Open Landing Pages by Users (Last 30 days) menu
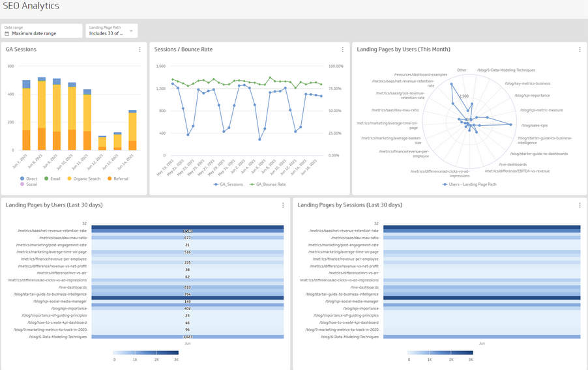 pyautogui.click(x=283, y=205)
